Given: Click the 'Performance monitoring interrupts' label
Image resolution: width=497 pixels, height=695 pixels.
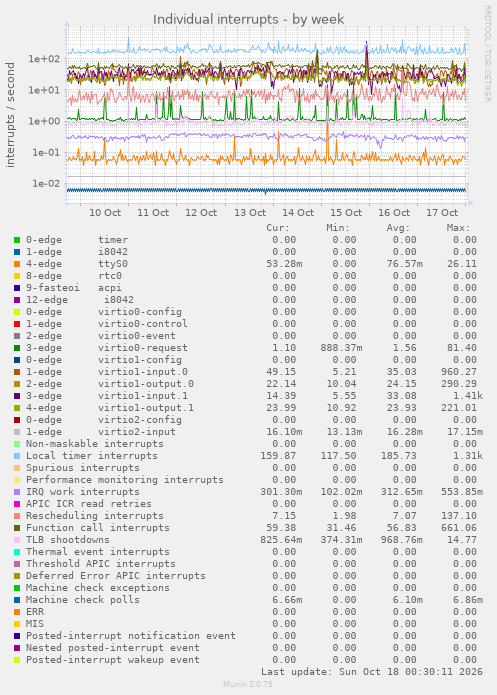Looking at the screenshot, I should click(x=125, y=480).
